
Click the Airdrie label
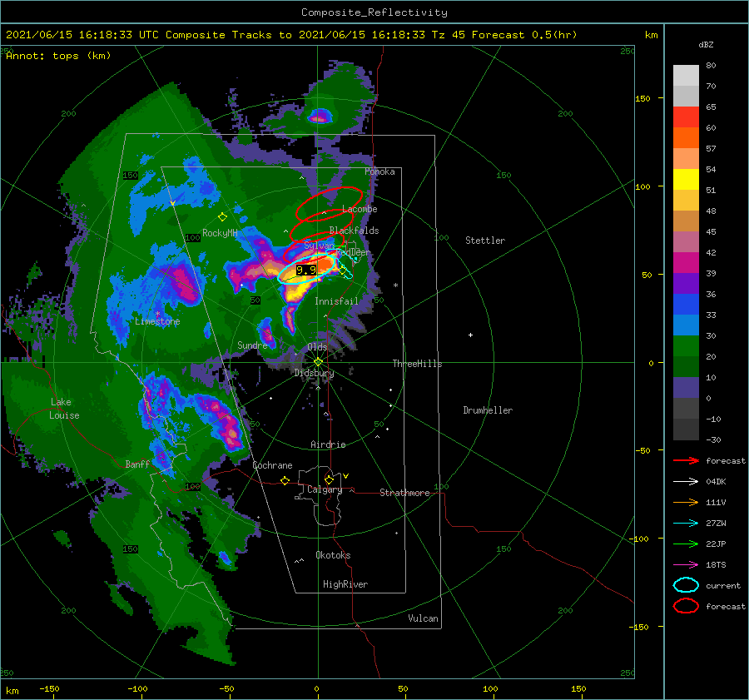(328, 444)
